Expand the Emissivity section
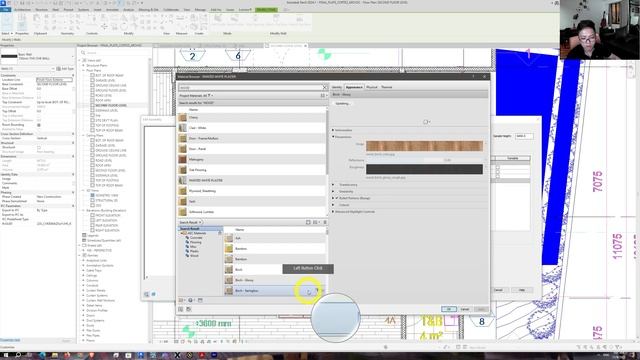Image resolution: width=640 pixels, height=360 pixels. coord(333,191)
